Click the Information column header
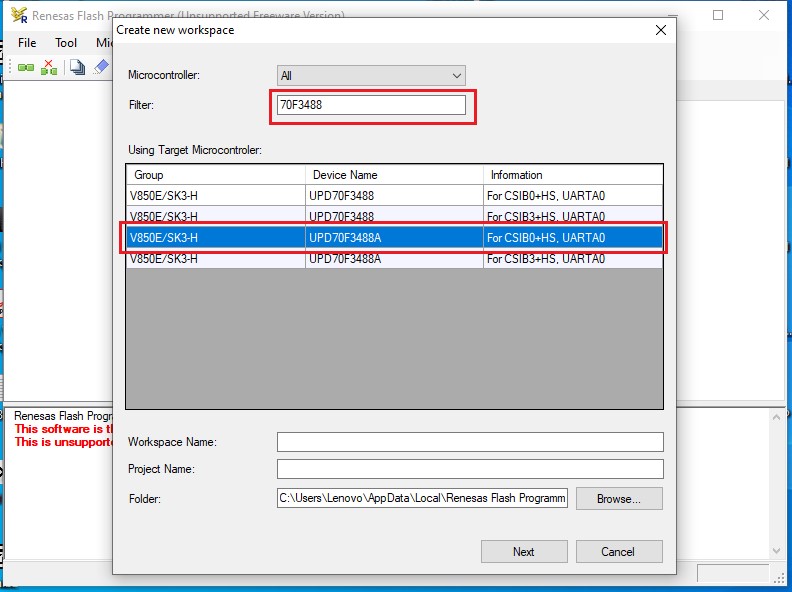792x592 pixels. pyautogui.click(x=572, y=175)
